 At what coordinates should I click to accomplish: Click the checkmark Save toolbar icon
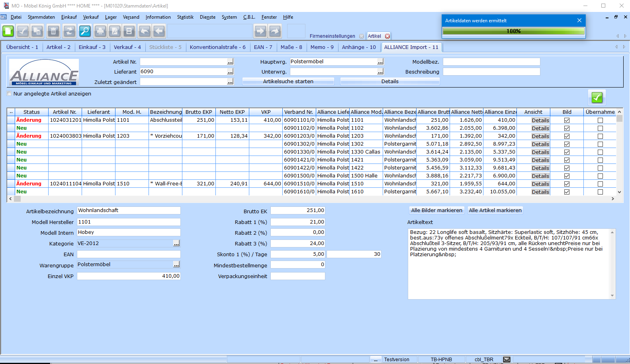[23, 31]
